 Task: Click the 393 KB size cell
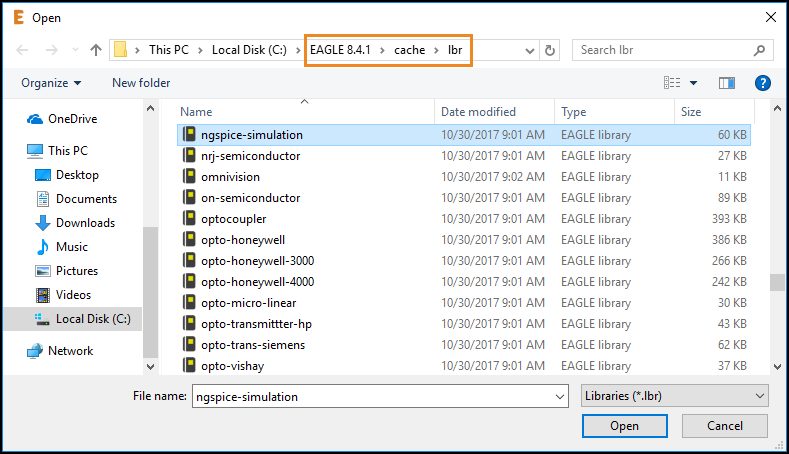[729, 219]
